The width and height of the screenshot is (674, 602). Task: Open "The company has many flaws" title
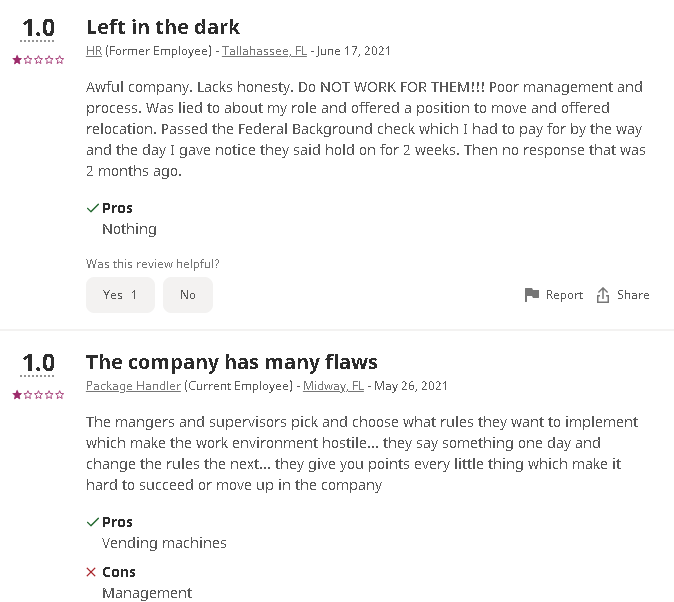(x=231, y=362)
